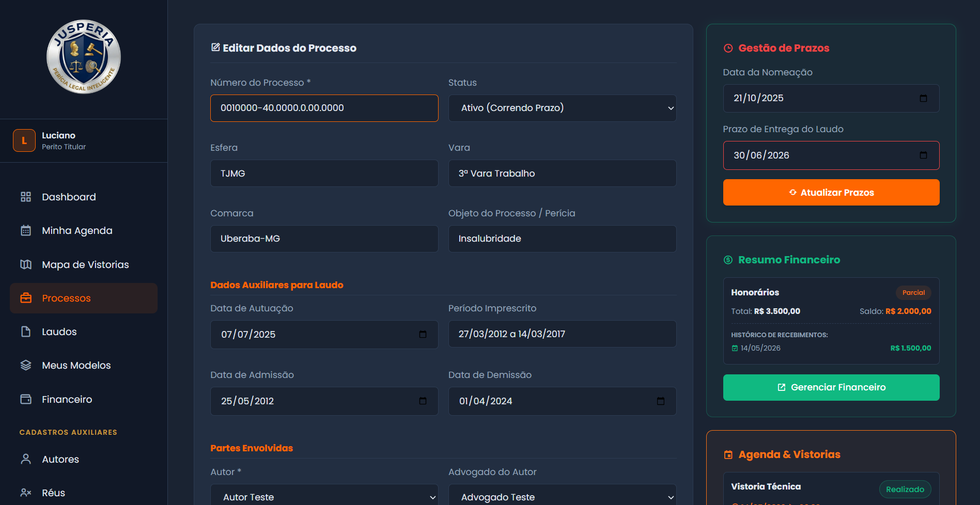Screen dimensions: 980x505
Task: Open calendar picker for Data da Nomeação
Action: tap(923, 98)
